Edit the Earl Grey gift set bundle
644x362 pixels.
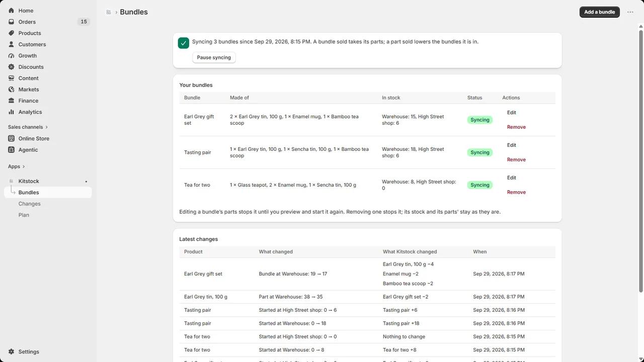point(512,113)
